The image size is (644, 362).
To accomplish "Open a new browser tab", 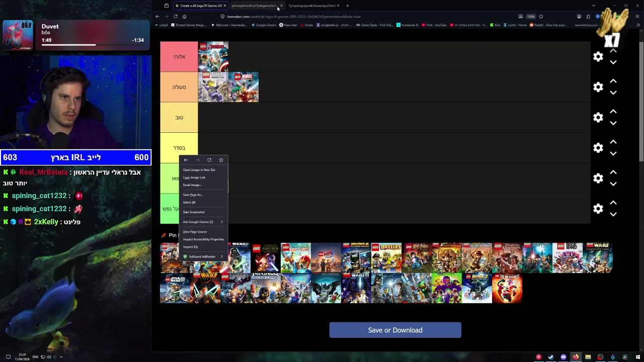I will [x=347, y=6].
